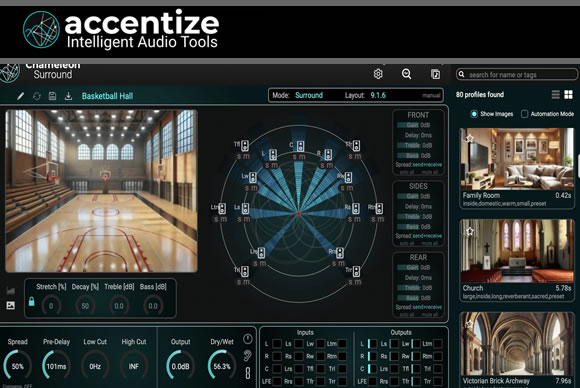Click the search for name or tags field
Viewport: 580px width, 388px height.
point(516,74)
